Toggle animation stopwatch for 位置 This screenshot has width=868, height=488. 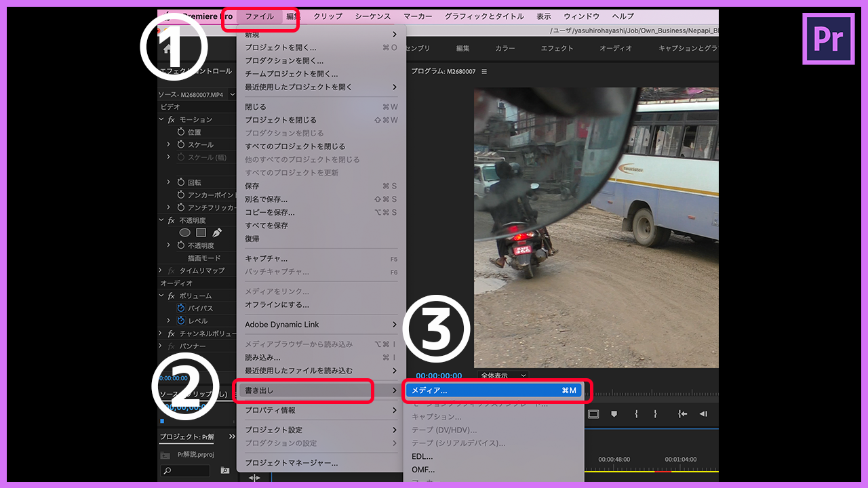click(181, 132)
